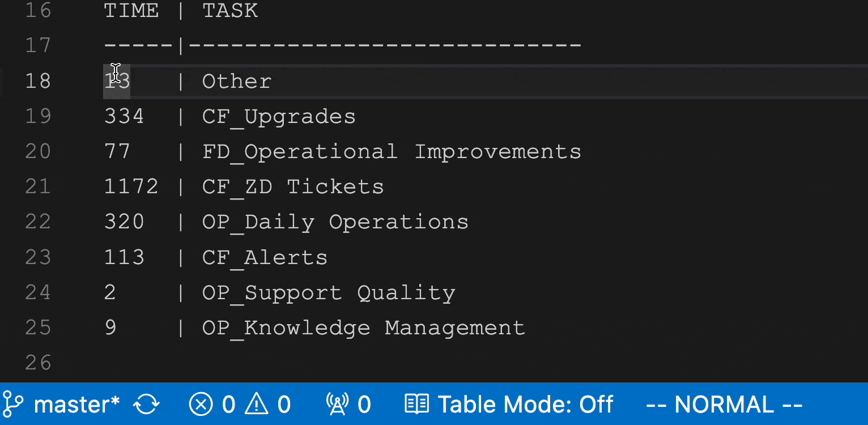Click the errors count icon
The width and height of the screenshot is (868, 425).
click(200, 405)
